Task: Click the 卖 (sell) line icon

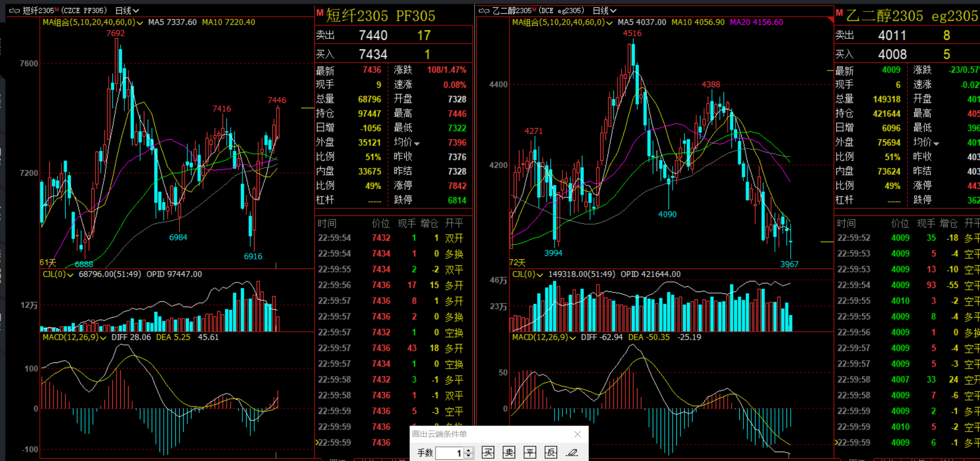Action: click(x=509, y=453)
